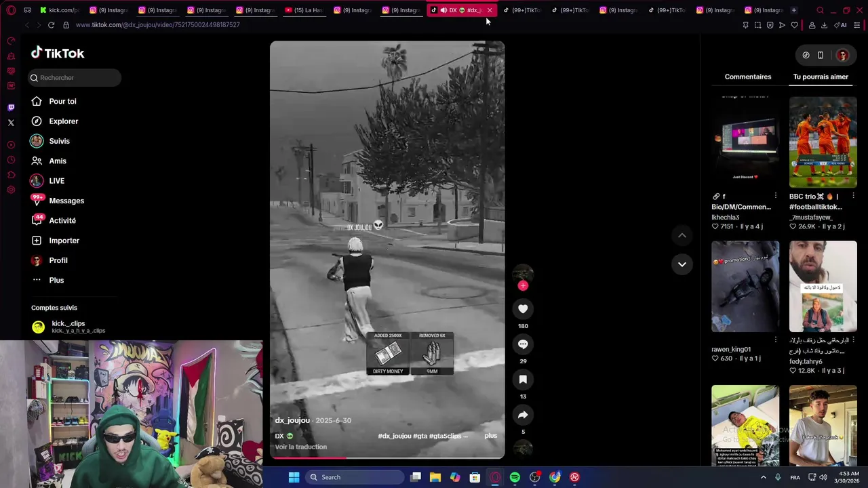This screenshot has width=868, height=488.
Task: Open BBC trio football video thumbnail
Action: pos(823,142)
